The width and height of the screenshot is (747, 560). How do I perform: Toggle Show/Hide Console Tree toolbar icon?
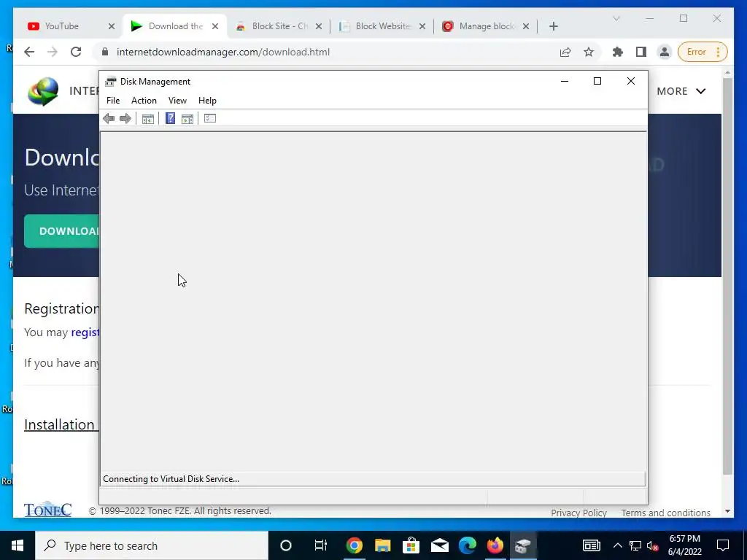click(x=147, y=119)
